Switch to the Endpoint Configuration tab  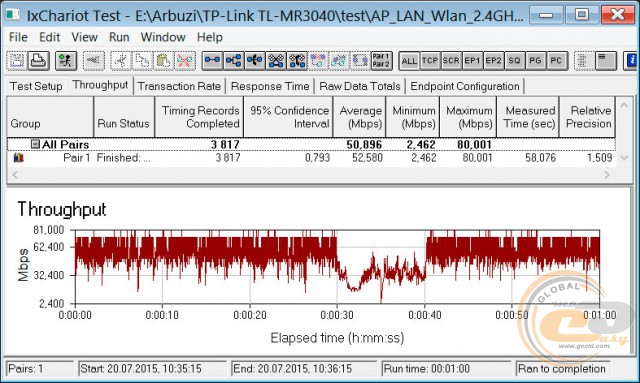click(x=465, y=86)
